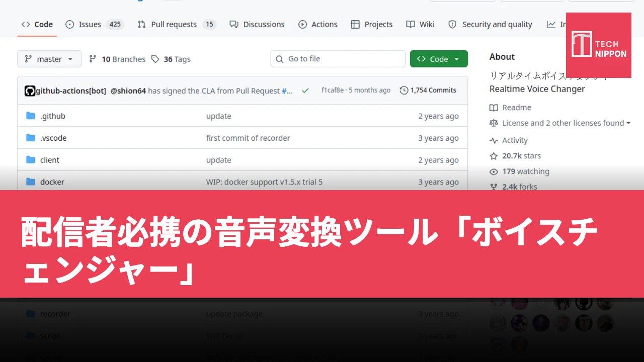
Task: Click '2 years ago' in the .github row
Action: pos(439,116)
